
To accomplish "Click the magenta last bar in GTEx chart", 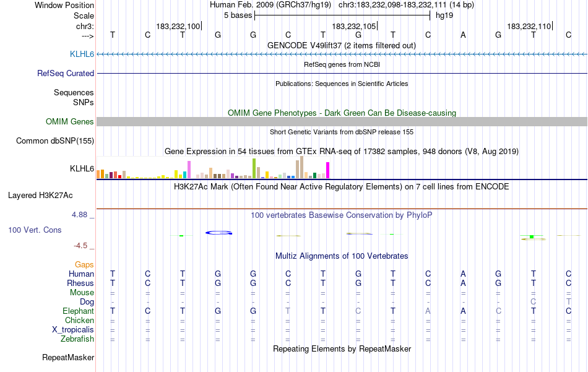I will [x=328, y=170].
